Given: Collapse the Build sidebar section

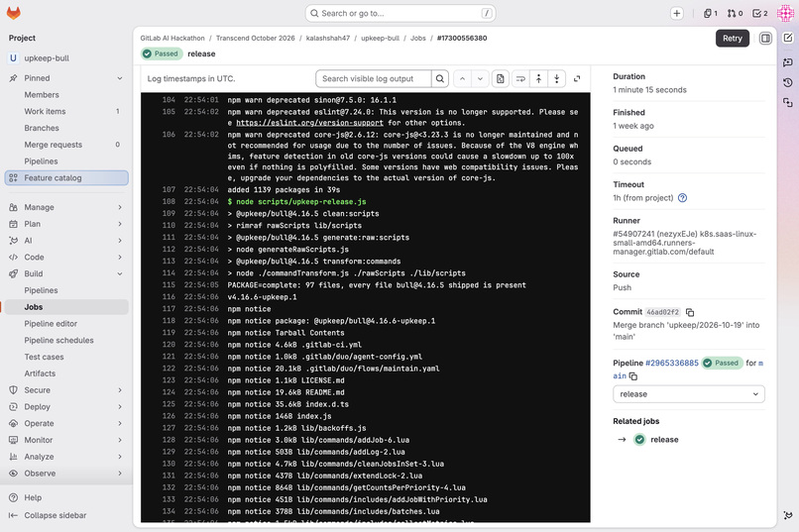Looking at the screenshot, I should (x=120, y=273).
